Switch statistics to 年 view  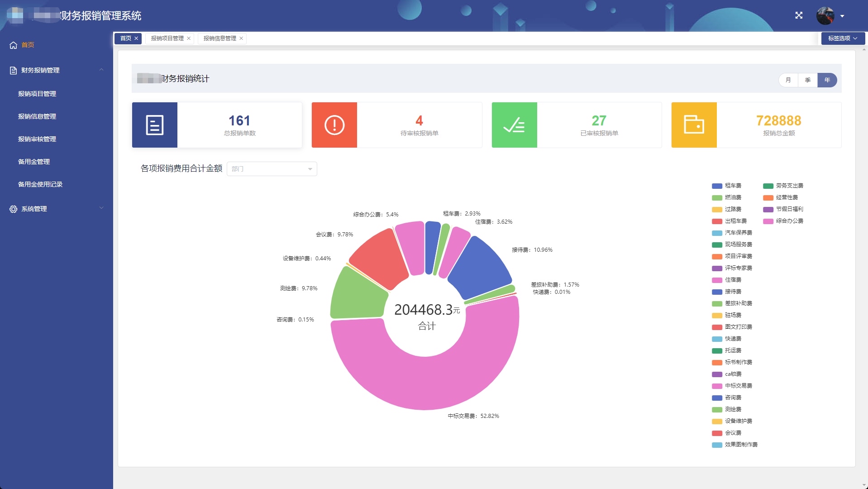827,80
